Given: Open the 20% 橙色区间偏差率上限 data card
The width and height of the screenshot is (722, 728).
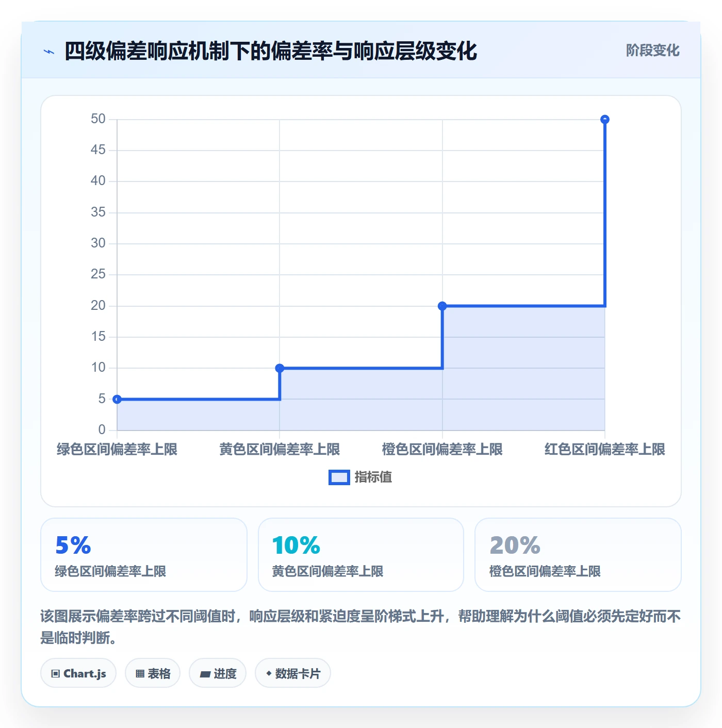Looking at the screenshot, I should (578, 555).
